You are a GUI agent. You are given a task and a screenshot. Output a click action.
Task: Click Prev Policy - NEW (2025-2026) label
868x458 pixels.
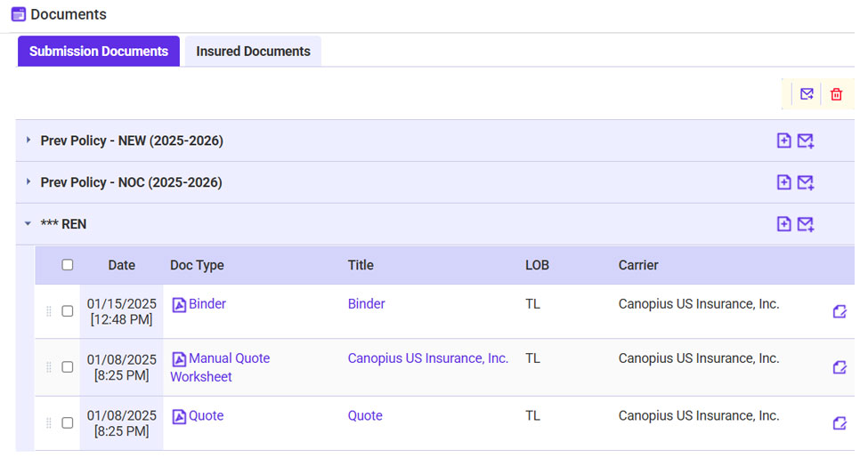tap(132, 141)
